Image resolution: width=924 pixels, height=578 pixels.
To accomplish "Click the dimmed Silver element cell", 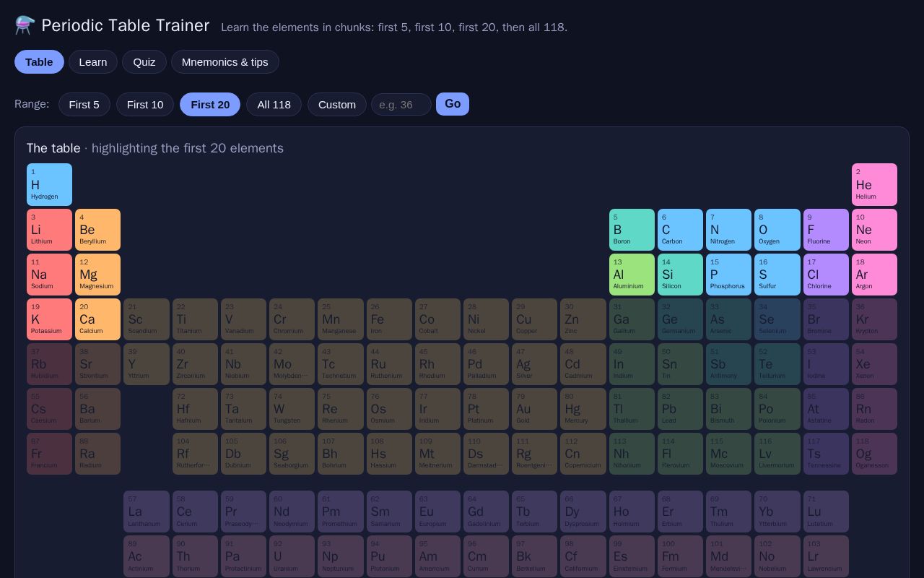I will [534, 364].
